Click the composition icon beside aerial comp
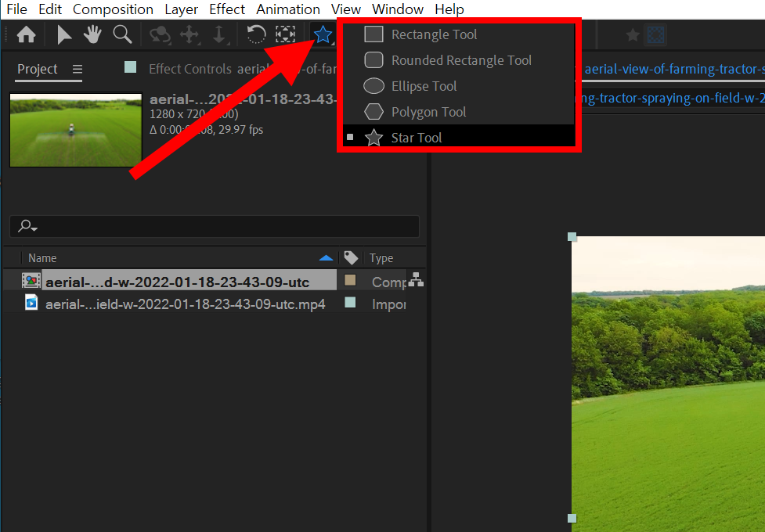 (x=31, y=280)
